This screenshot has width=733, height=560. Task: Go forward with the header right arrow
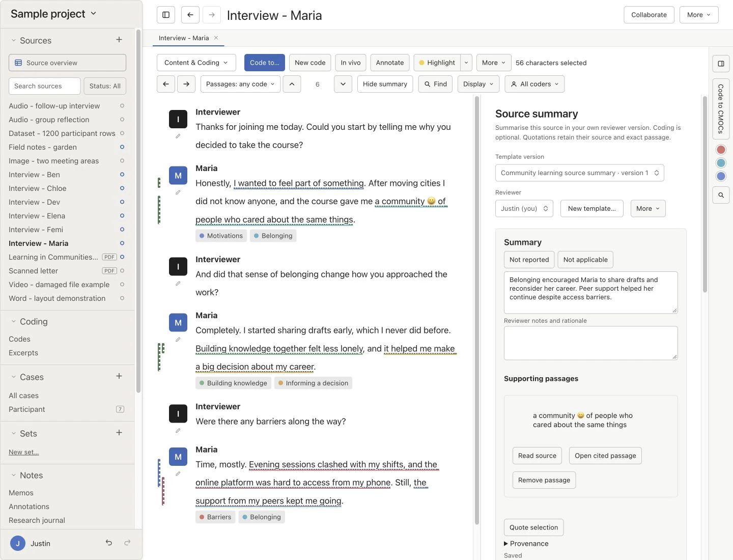(x=212, y=15)
